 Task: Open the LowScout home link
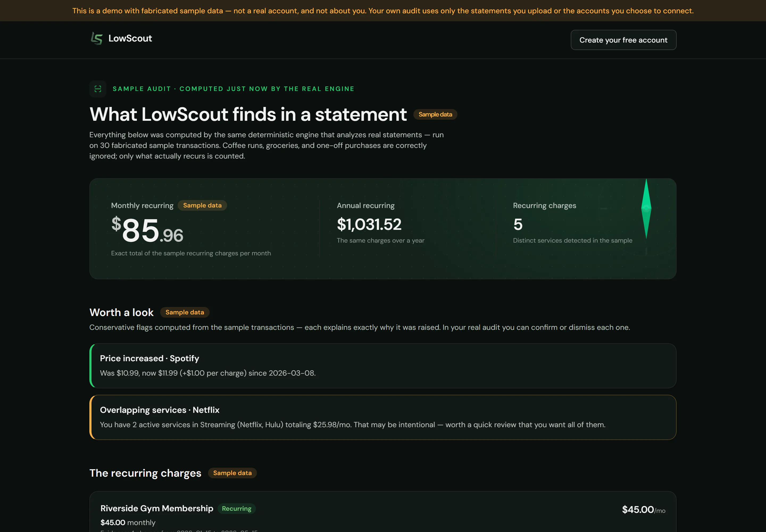coord(121,38)
